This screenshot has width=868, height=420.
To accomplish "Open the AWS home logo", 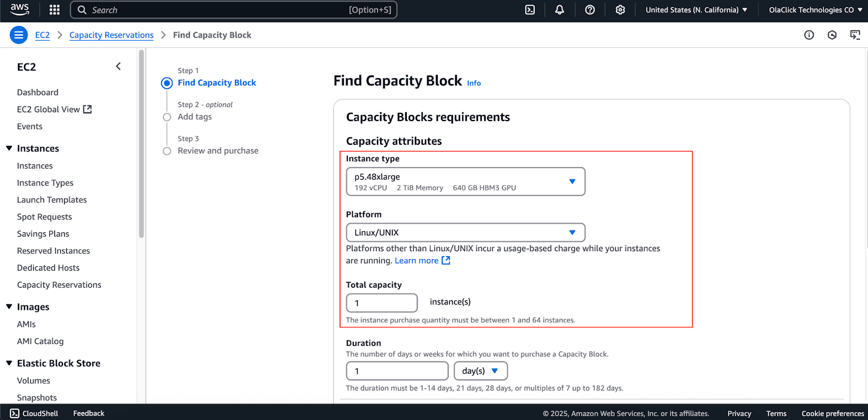I will coord(20,9).
